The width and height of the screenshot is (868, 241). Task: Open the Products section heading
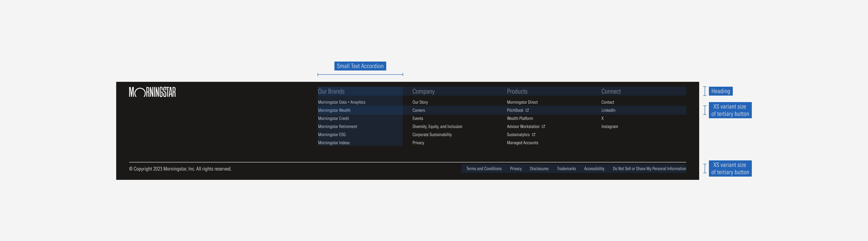pyautogui.click(x=517, y=91)
